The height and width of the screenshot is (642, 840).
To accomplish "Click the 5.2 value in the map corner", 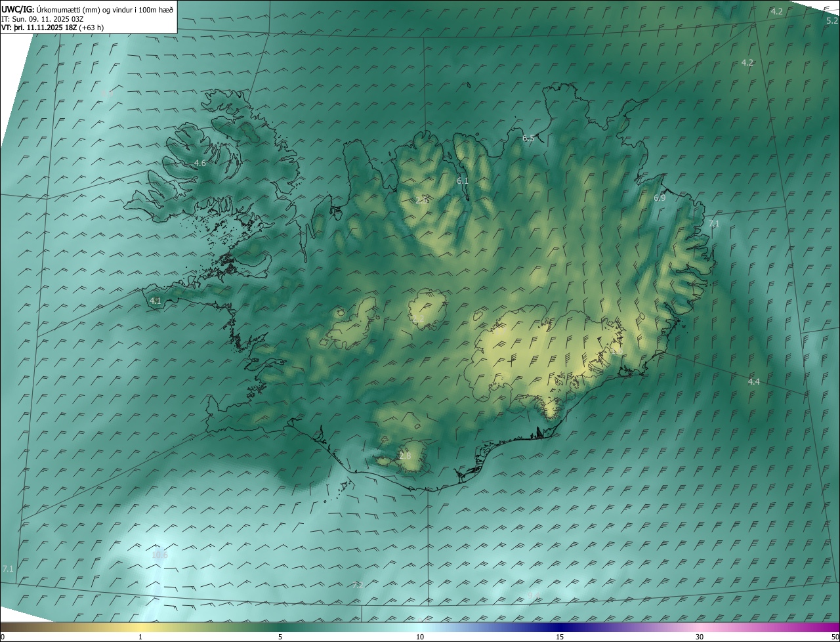I will [x=832, y=20].
